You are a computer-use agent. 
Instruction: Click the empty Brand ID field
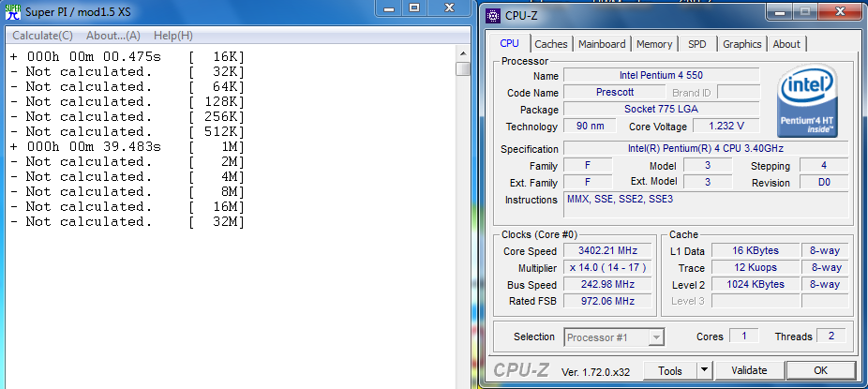pyautogui.click(x=739, y=92)
